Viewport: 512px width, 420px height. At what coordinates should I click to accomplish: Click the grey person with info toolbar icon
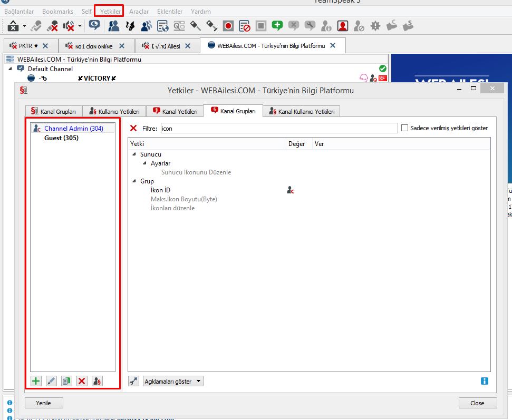pyautogui.click(x=326, y=26)
